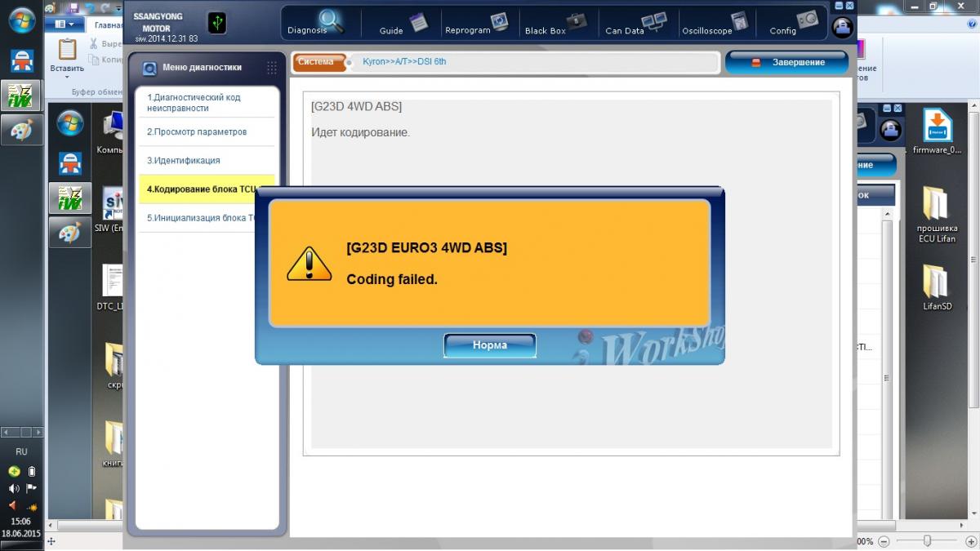Select the Reprogram tool
The width and height of the screenshot is (980, 551).
[x=479, y=23]
